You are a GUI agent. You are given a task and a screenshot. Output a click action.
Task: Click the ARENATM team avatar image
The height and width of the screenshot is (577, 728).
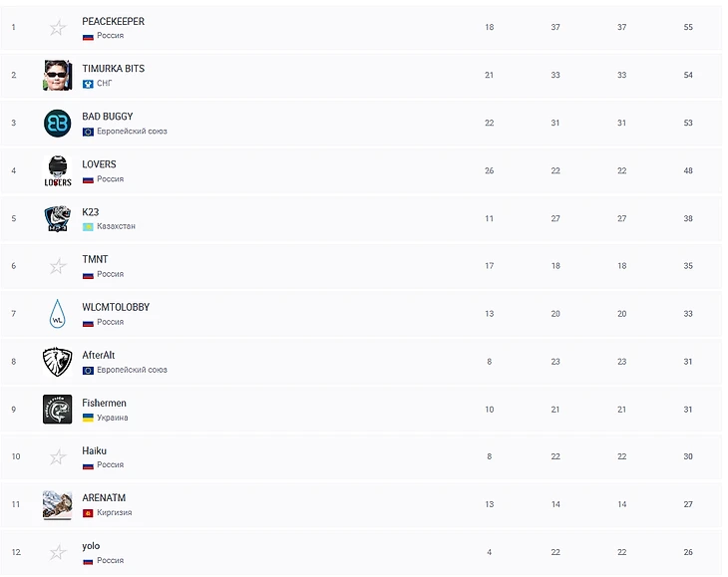pos(58,505)
